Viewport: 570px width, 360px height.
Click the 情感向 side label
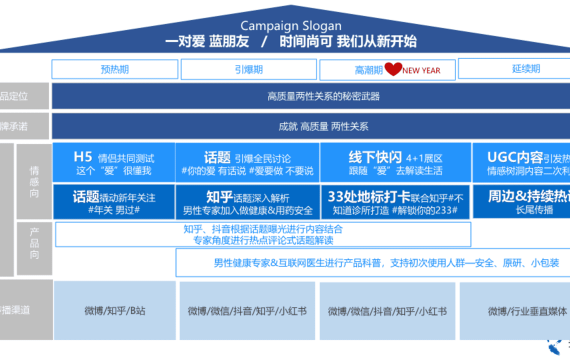pos(34,182)
